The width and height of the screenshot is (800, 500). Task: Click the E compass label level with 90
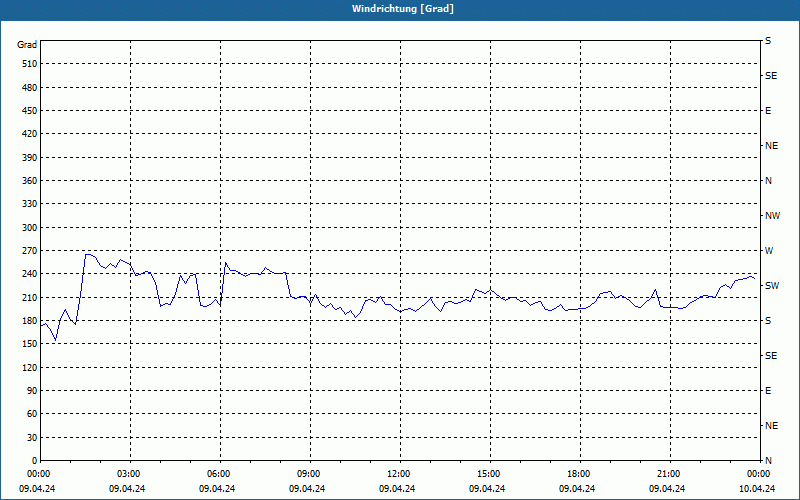pos(768,390)
